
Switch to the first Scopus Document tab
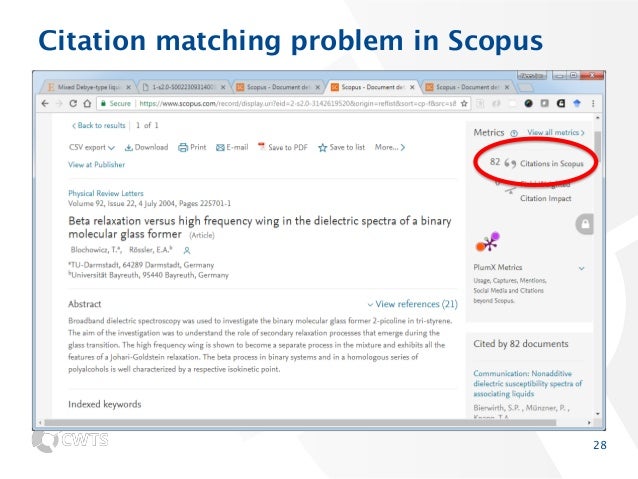278,87
